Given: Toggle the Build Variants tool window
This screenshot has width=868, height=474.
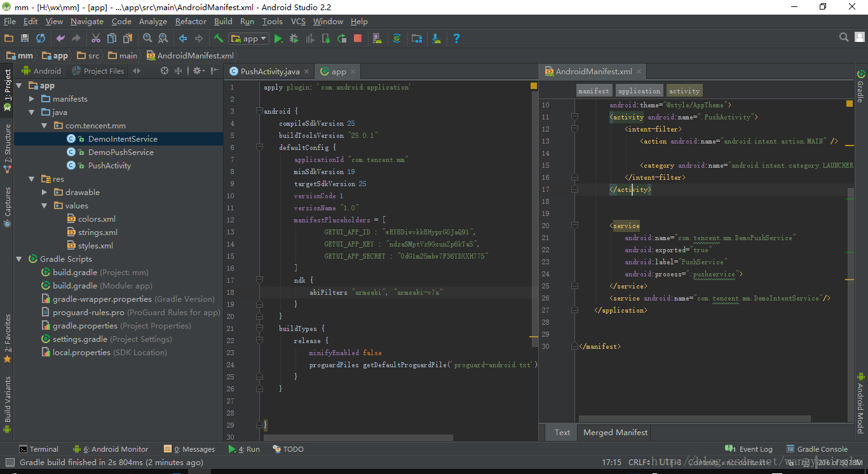Looking at the screenshot, I should 7,404.
